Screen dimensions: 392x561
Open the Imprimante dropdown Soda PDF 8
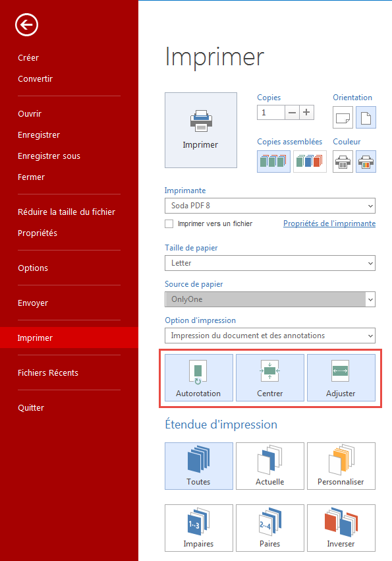[270, 206]
